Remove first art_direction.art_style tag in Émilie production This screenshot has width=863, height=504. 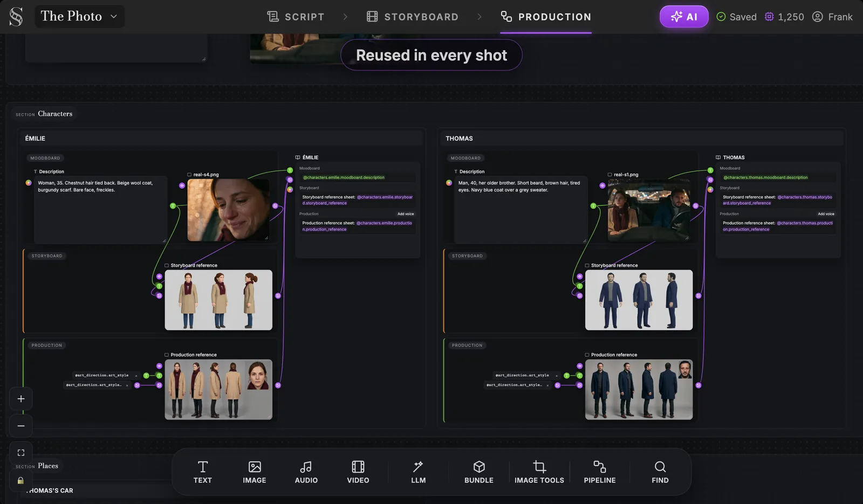pos(136,375)
